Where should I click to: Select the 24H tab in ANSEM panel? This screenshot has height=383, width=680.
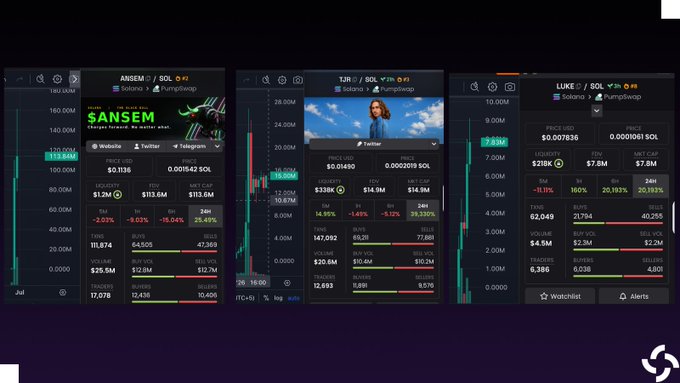click(206, 216)
